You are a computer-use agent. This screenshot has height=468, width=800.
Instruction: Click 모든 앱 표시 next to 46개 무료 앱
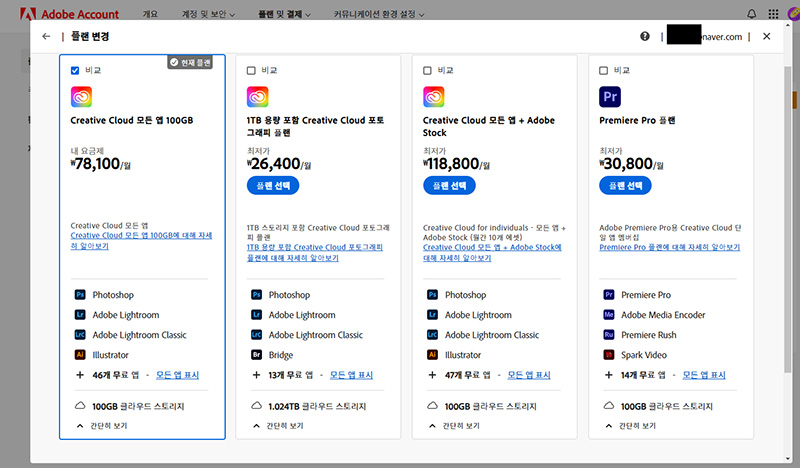pos(178,375)
